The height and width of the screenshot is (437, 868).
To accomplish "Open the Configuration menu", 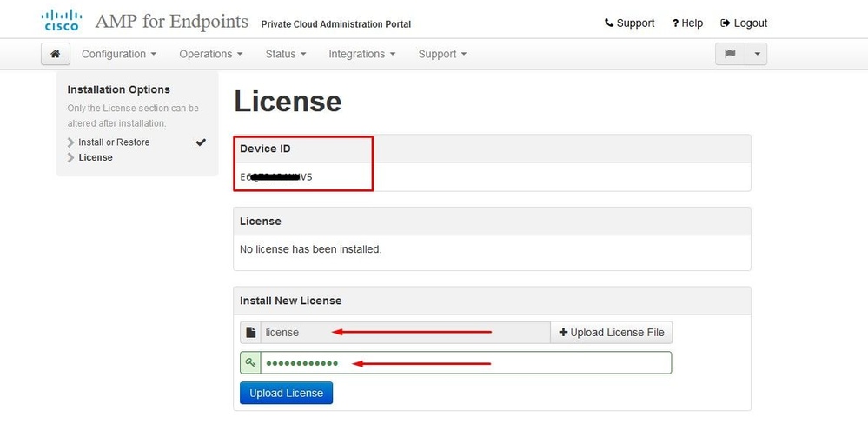I will (x=119, y=54).
